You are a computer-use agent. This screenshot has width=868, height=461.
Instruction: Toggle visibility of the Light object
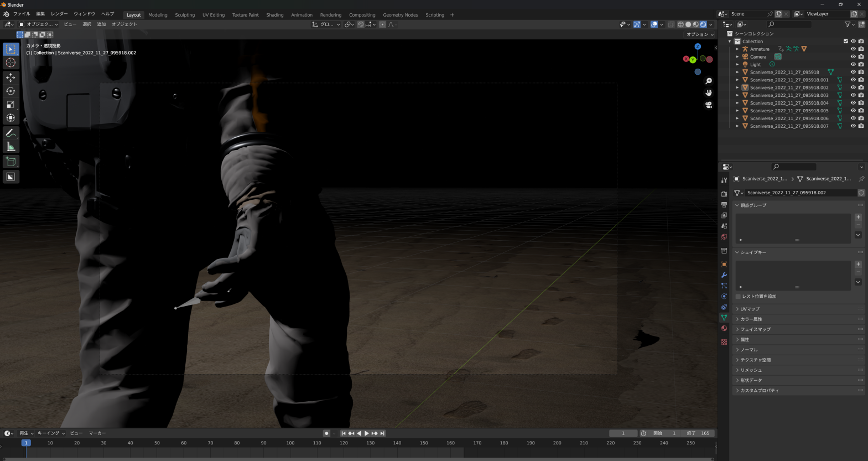click(853, 65)
